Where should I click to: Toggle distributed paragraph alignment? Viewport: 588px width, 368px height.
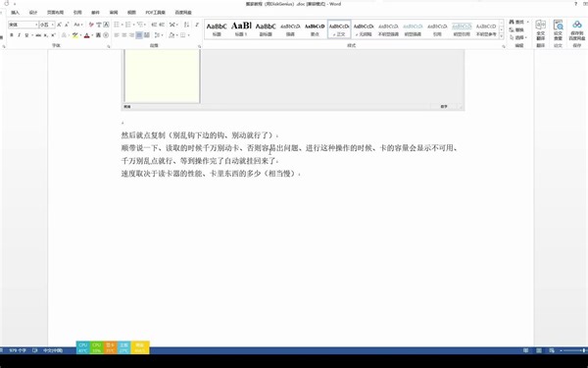(x=147, y=35)
